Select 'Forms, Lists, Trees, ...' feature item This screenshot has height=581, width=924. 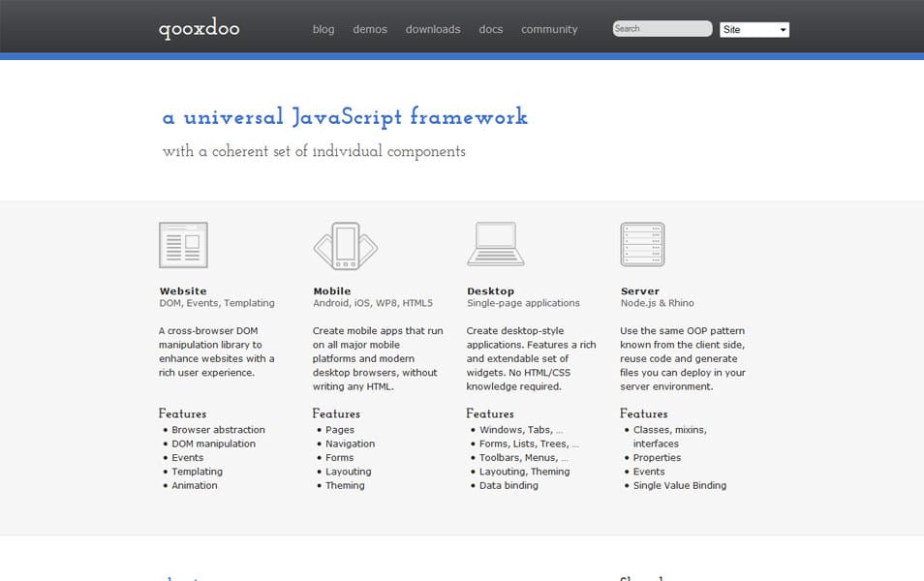point(529,443)
